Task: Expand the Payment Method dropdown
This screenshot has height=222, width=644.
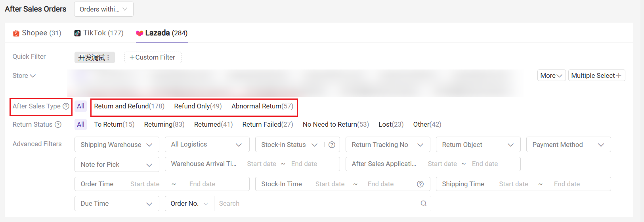Action: click(568, 145)
